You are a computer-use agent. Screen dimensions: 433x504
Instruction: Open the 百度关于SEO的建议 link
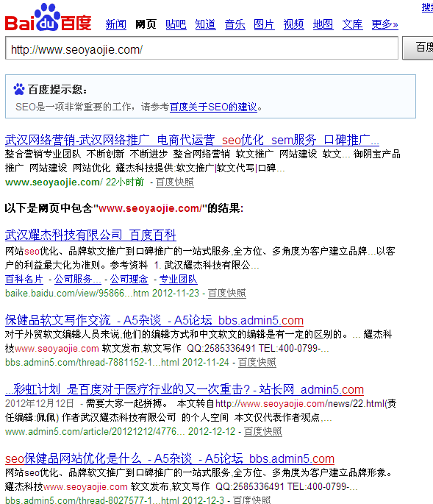[x=213, y=107]
